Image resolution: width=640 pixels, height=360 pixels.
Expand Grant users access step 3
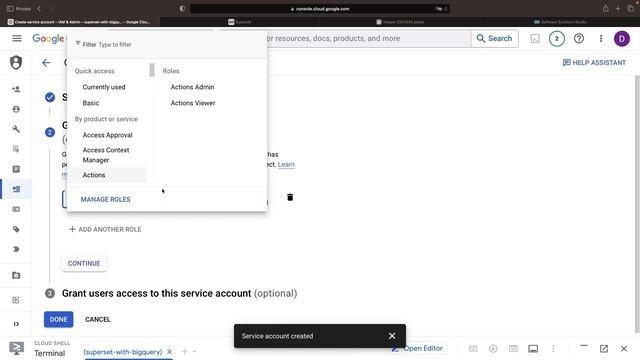point(179,293)
